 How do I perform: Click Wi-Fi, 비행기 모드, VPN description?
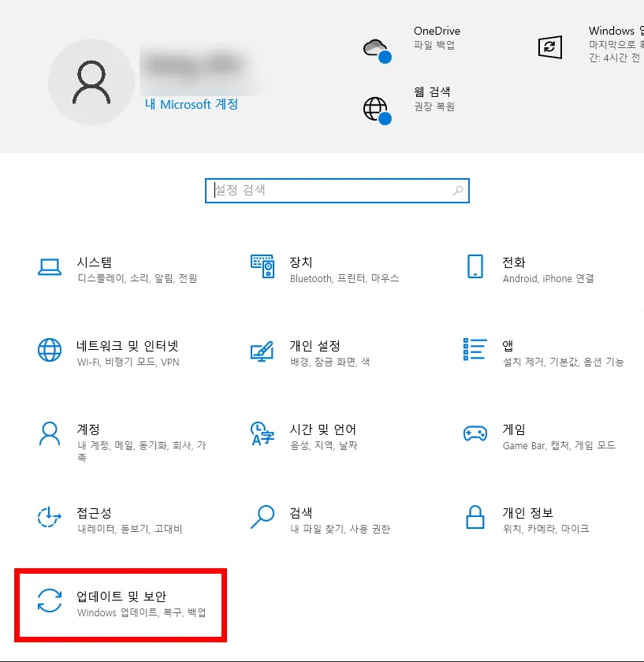[128, 362]
